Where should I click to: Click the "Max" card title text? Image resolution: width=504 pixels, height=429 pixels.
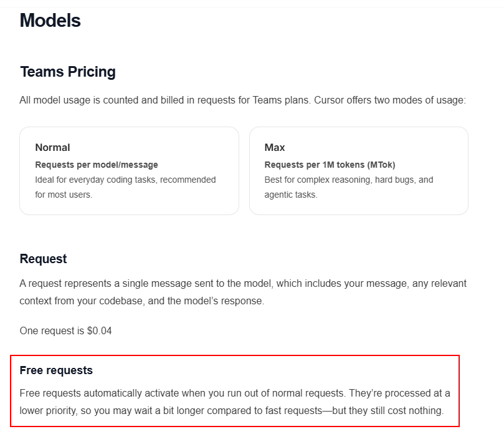pos(275,148)
